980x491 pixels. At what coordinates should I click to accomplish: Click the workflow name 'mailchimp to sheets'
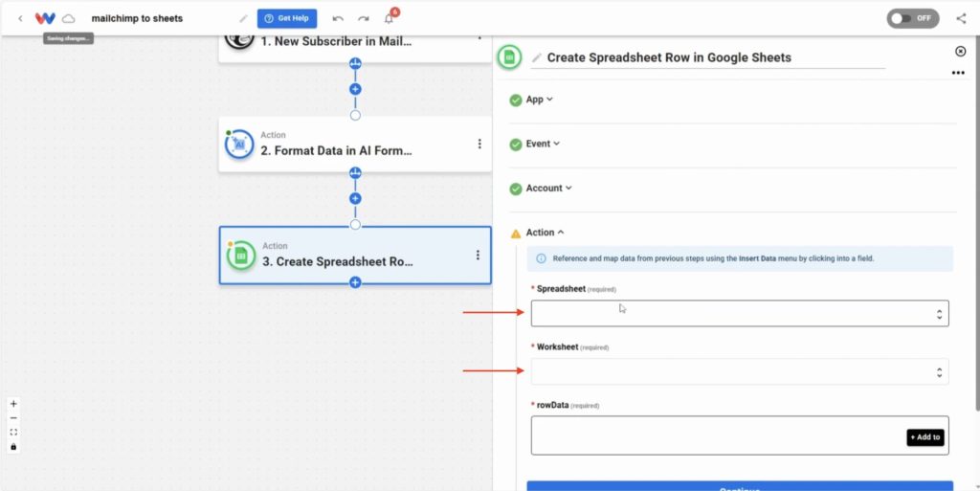(x=137, y=19)
